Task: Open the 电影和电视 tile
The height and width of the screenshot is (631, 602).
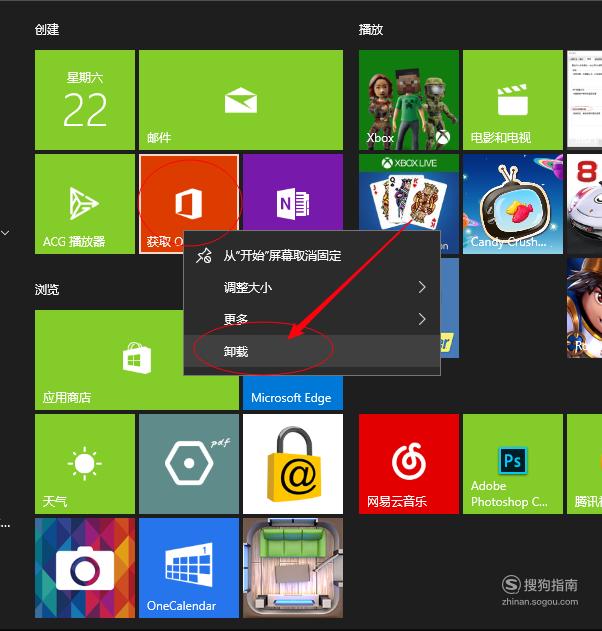Action: (x=513, y=100)
